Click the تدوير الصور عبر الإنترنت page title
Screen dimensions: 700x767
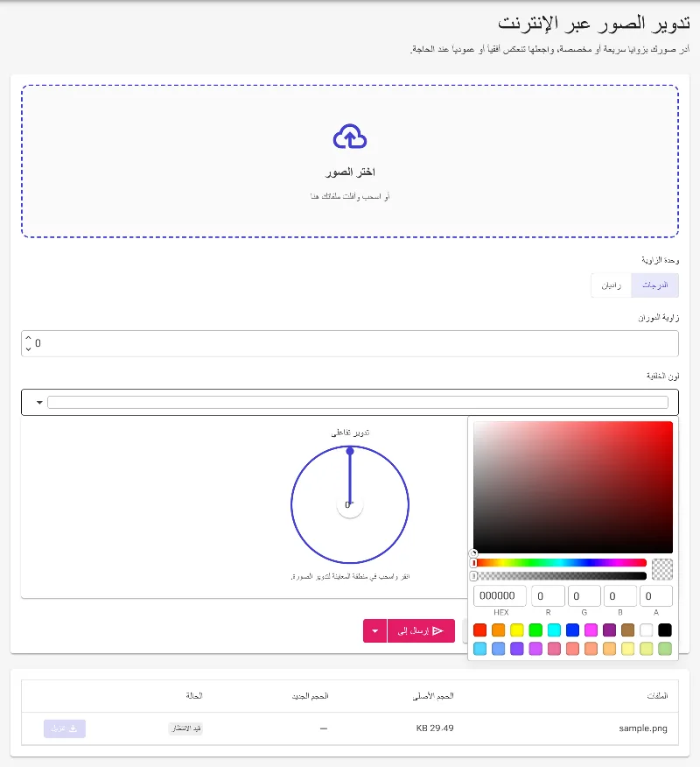594,23
